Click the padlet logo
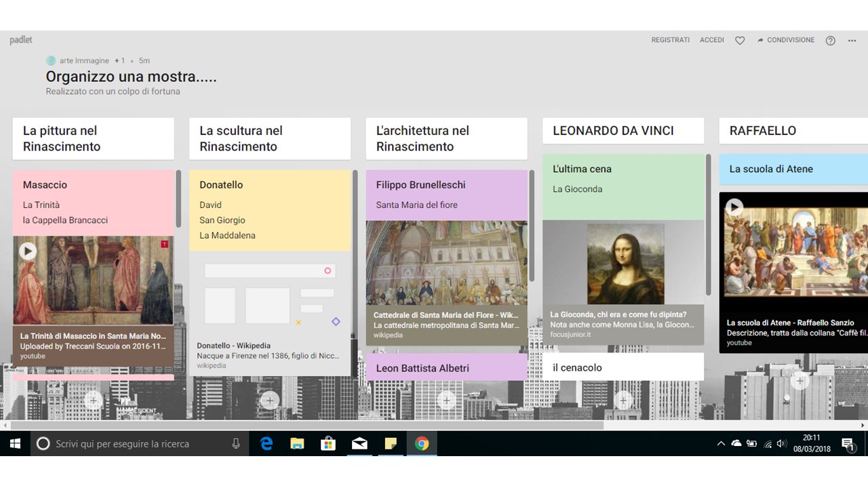 click(21, 40)
